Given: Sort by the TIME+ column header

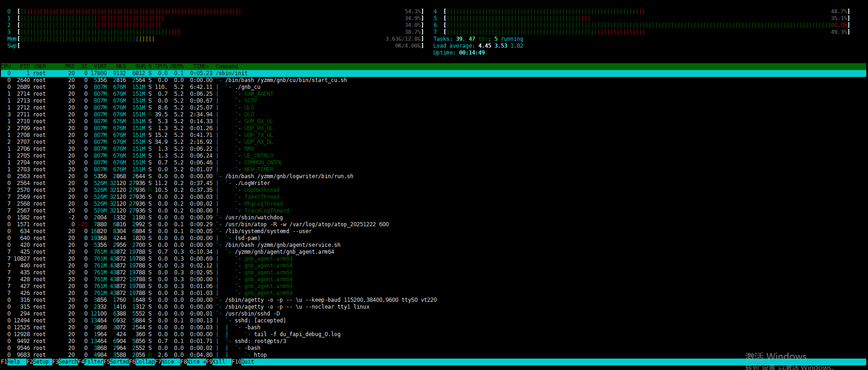Looking at the screenshot, I should (201, 66).
